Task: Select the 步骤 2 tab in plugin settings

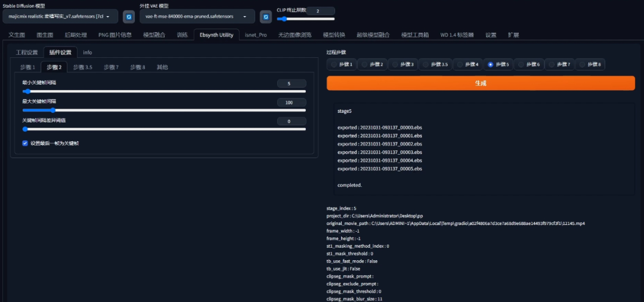Action: pyautogui.click(x=54, y=67)
